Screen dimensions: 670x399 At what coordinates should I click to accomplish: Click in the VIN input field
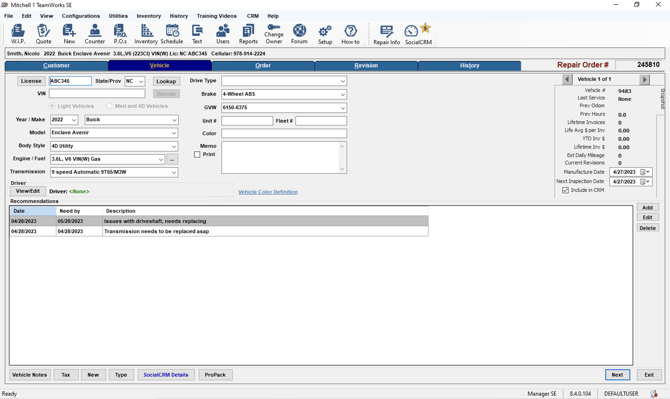point(97,94)
